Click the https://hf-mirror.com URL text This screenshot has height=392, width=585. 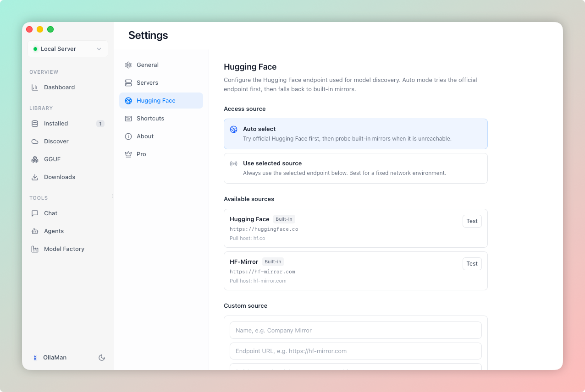pyautogui.click(x=262, y=272)
